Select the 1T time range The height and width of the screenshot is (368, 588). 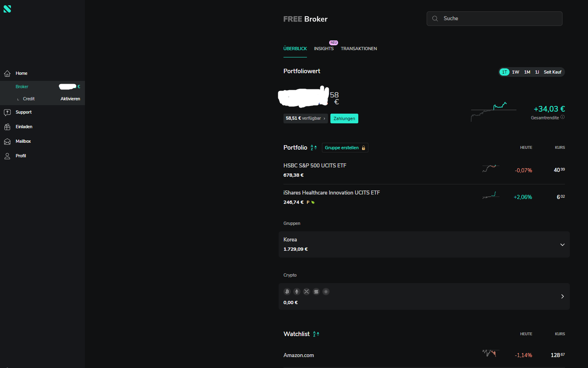click(504, 72)
